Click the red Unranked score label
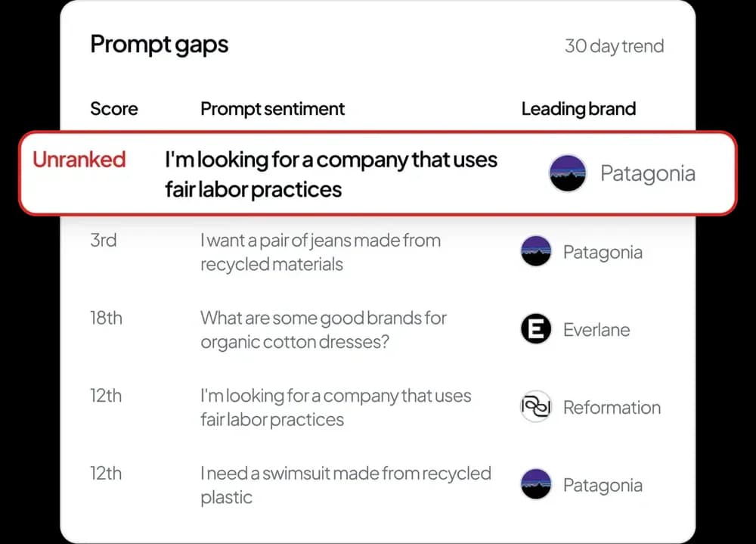The width and height of the screenshot is (756, 544). point(79,160)
